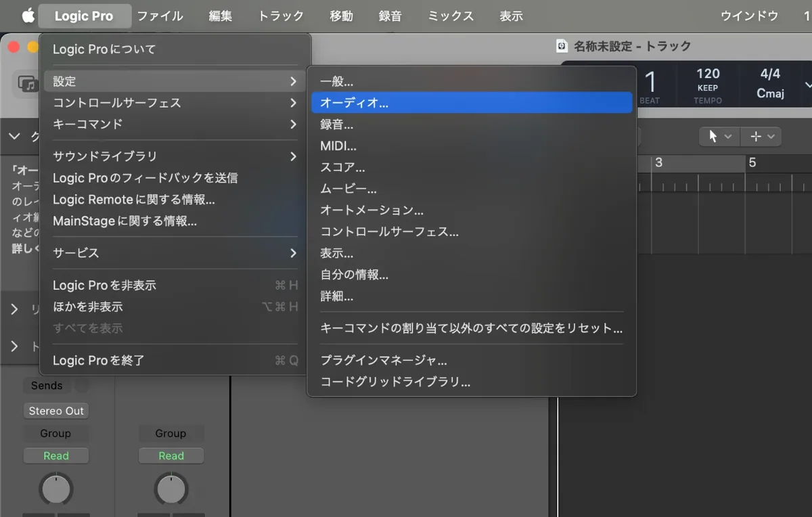The image size is (812, 517).
Task: Open オートメーション... settings
Action: 472,210
